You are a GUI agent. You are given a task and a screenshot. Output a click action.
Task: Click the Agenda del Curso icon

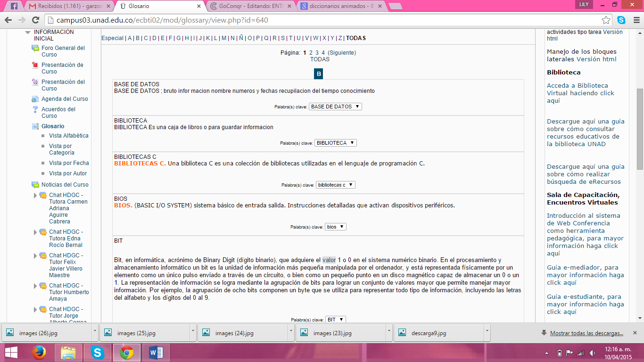[x=35, y=99]
